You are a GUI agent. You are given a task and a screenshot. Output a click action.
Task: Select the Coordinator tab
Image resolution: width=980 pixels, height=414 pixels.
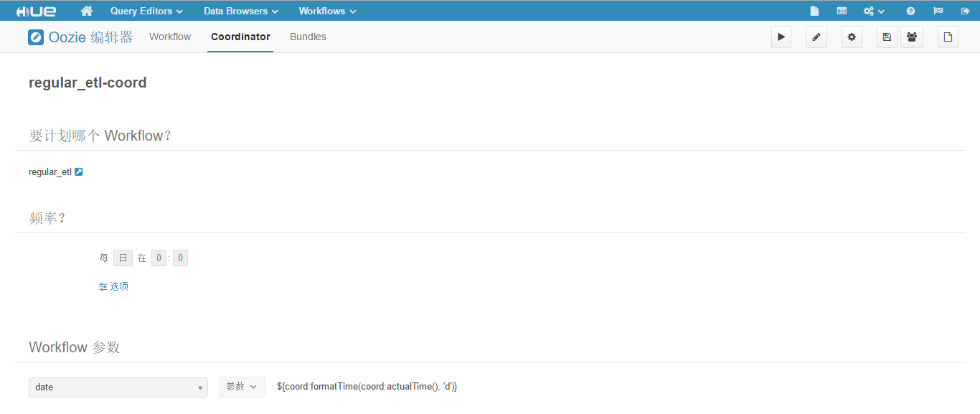click(240, 37)
